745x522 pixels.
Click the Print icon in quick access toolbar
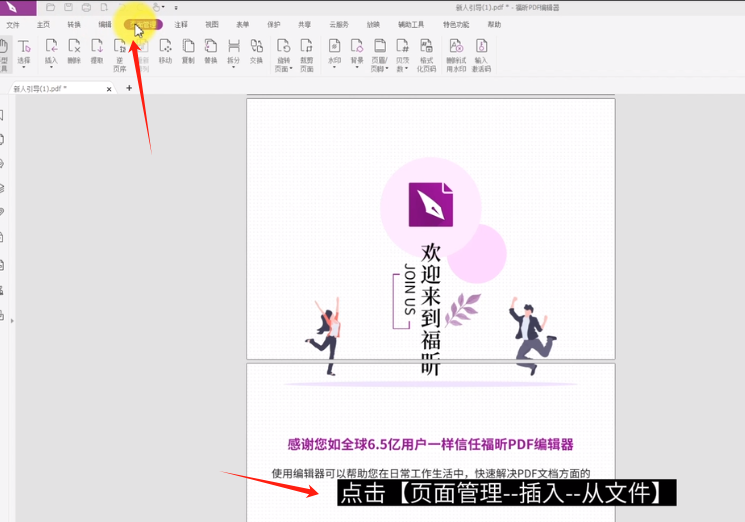[x=86, y=7]
